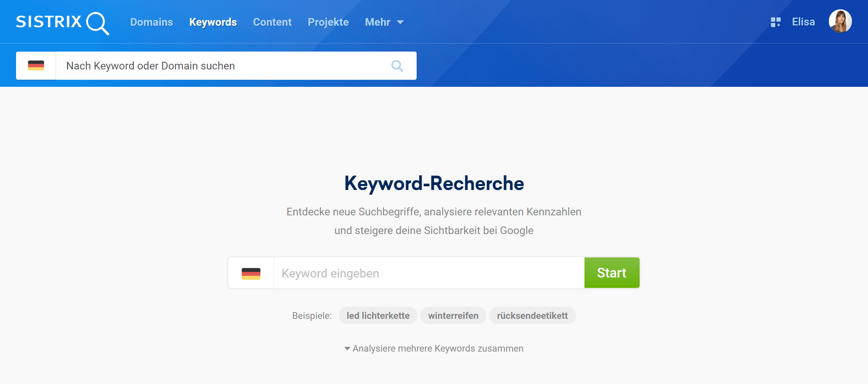
Task: Go to the Keywords section
Action: coord(213,22)
